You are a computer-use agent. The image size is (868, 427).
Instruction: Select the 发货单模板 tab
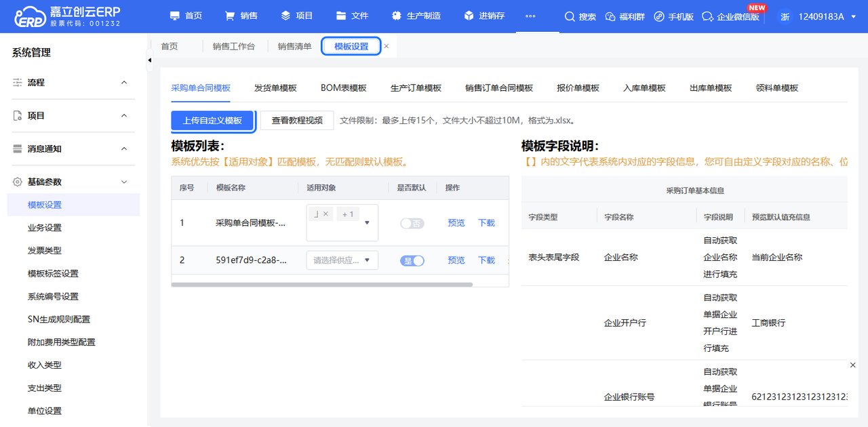point(275,88)
